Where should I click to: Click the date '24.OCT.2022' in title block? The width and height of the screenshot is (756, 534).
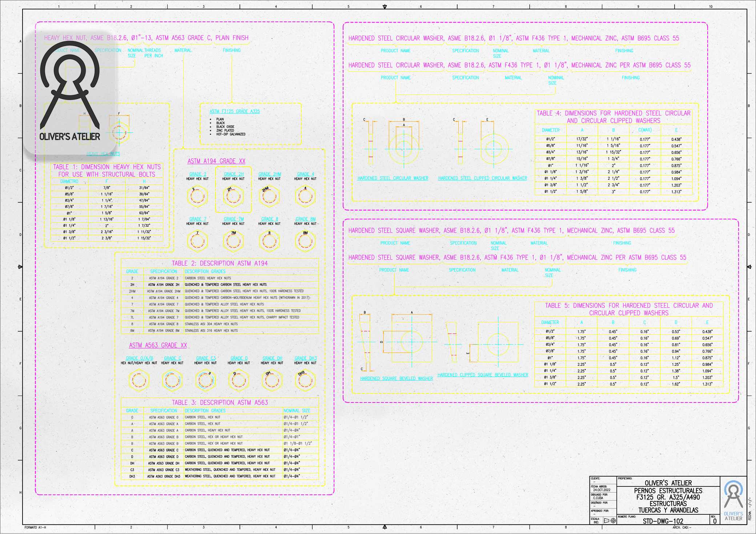[x=602, y=490]
